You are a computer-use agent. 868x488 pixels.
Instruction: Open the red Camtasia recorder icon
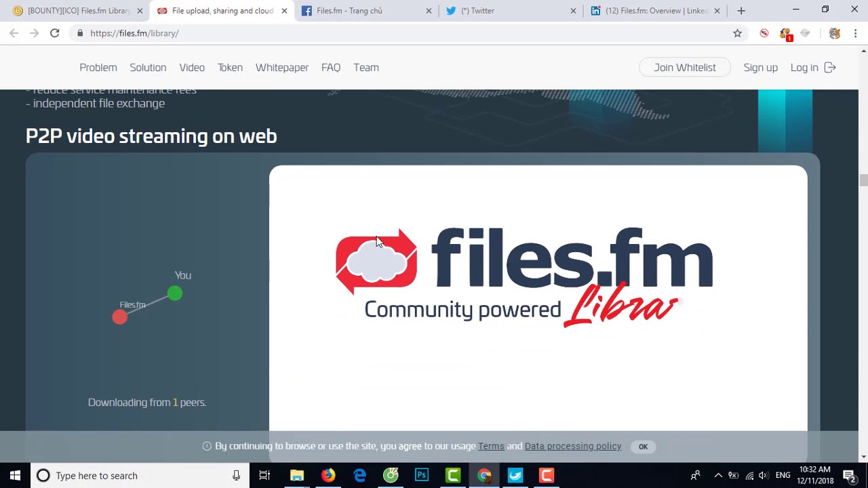[x=547, y=475]
